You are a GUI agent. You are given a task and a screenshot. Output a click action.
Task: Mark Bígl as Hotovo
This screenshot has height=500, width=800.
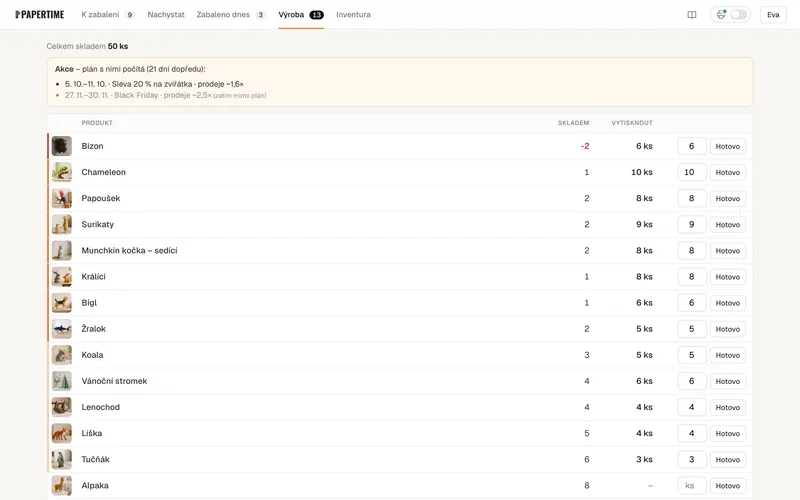(x=728, y=303)
